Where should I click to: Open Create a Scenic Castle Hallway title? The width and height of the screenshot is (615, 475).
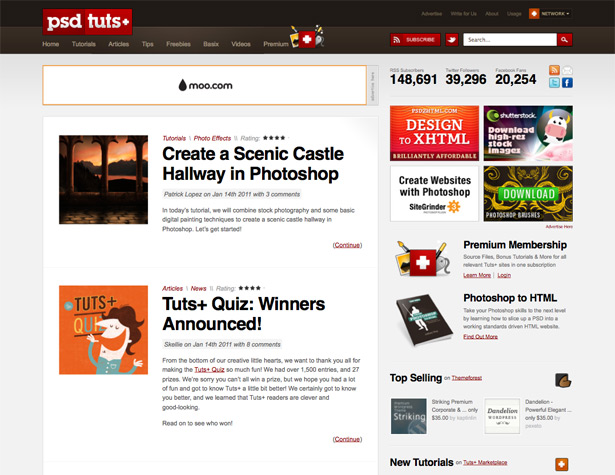click(253, 164)
